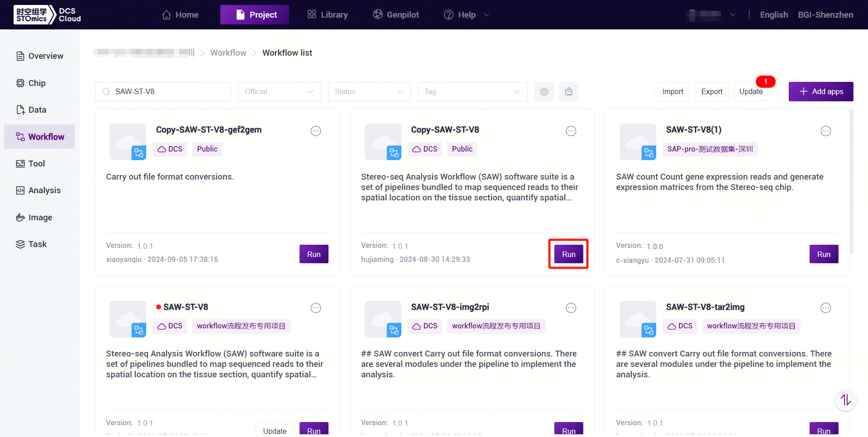Open Genpilot from the top navigation
The image size is (868, 437).
click(396, 15)
